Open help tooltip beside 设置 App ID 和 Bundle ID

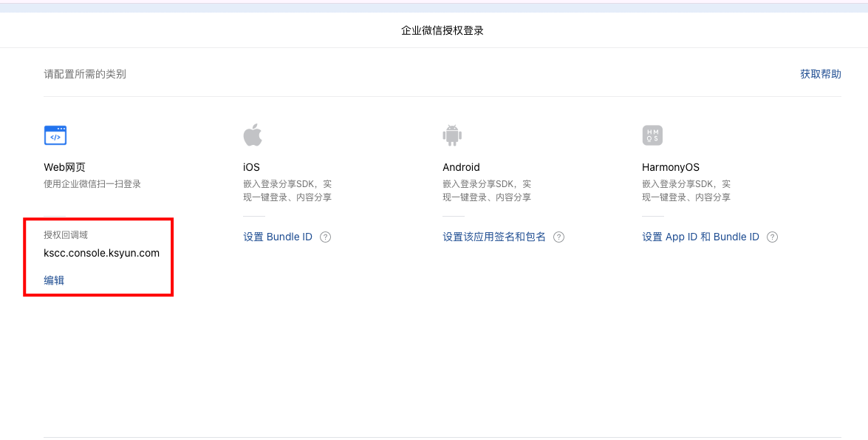772,237
